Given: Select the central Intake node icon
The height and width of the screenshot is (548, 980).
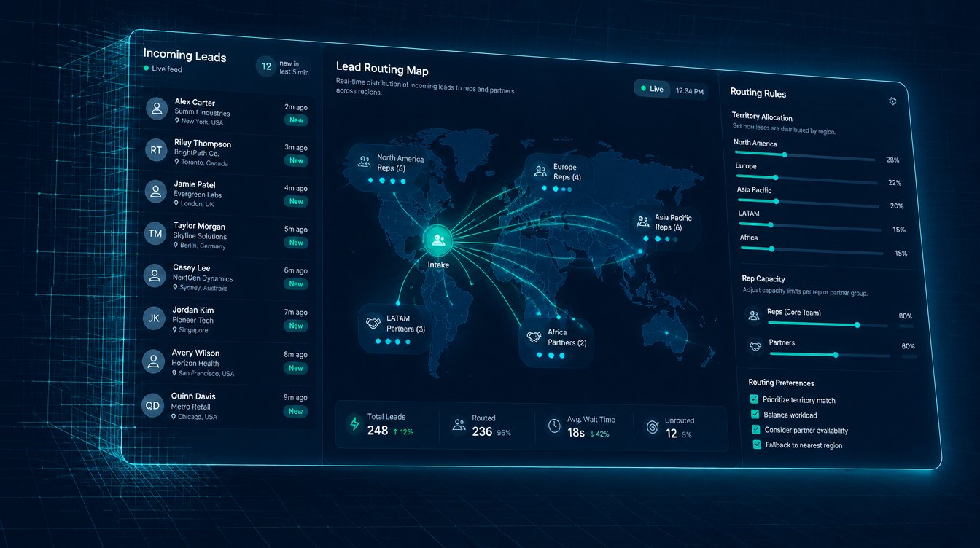Looking at the screenshot, I should coord(437,239).
